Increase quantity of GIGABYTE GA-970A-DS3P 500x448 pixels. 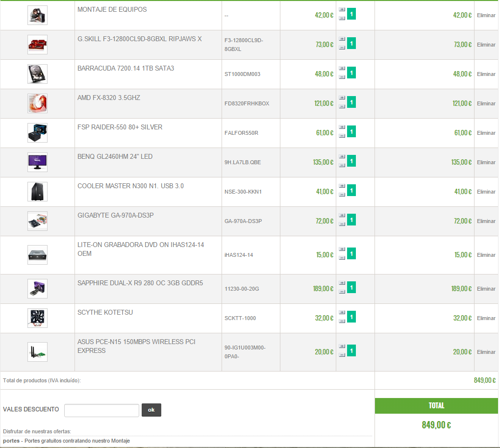(x=342, y=215)
